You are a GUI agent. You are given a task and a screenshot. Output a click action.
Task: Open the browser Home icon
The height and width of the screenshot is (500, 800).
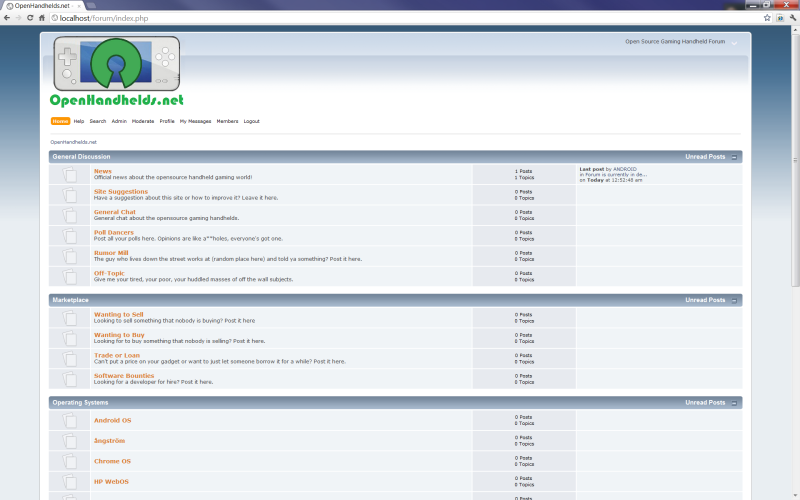pos(42,18)
